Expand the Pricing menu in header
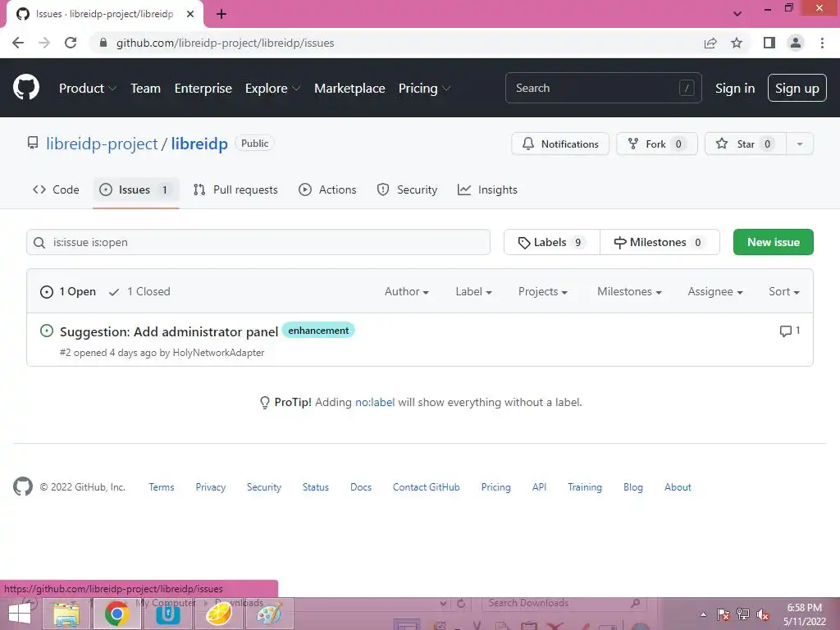This screenshot has height=630, width=840. 424,89
